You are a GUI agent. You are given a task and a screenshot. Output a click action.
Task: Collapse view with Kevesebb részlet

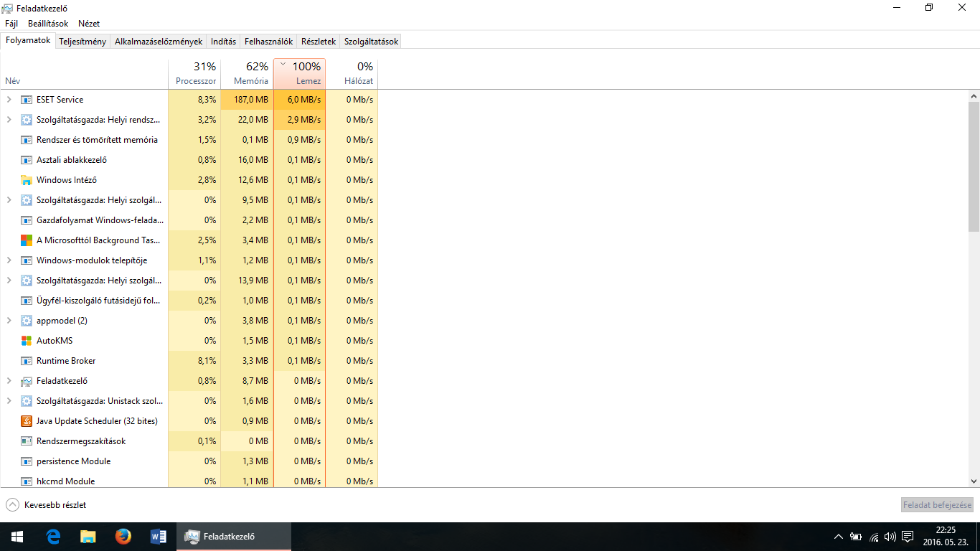click(x=46, y=505)
